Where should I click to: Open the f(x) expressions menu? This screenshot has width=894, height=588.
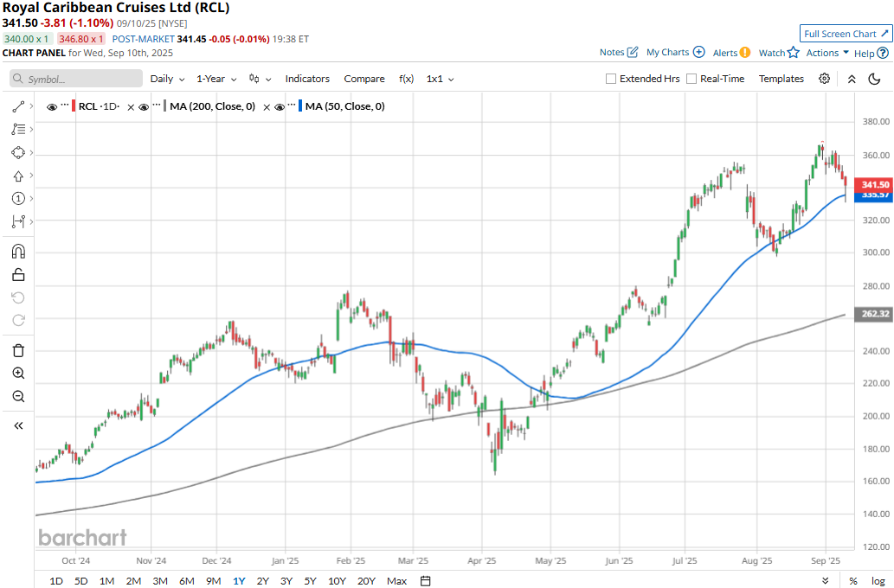(x=406, y=79)
